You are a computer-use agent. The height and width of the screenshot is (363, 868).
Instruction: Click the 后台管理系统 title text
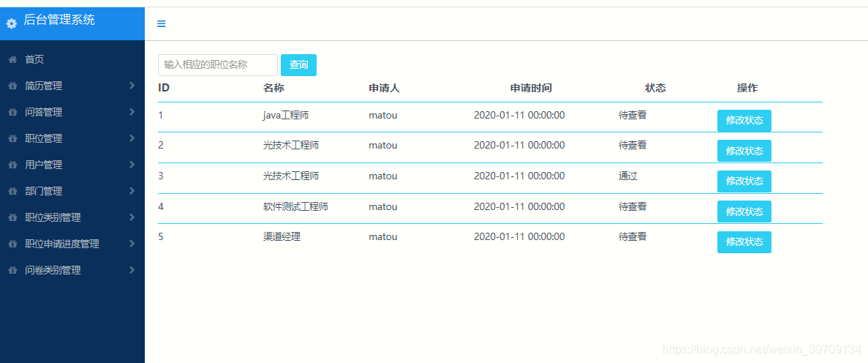59,20
